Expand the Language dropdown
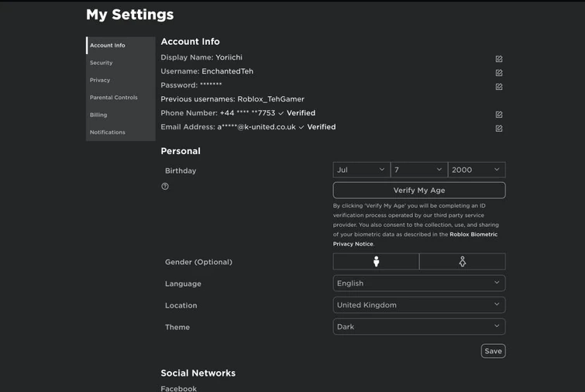The width and height of the screenshot is (585, 392). point(419,284)
